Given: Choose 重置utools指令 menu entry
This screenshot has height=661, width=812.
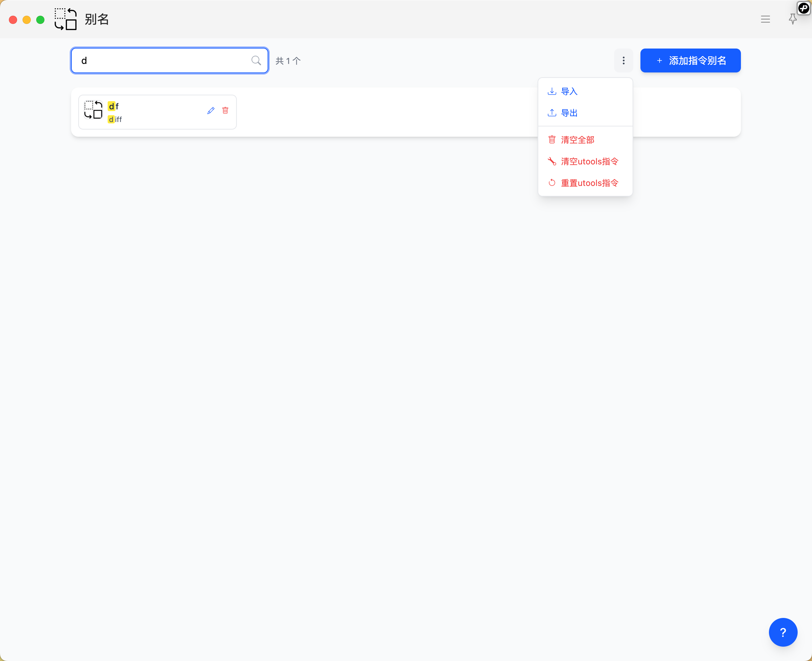Looking at the screenshot, I should [x=589, y=183].
